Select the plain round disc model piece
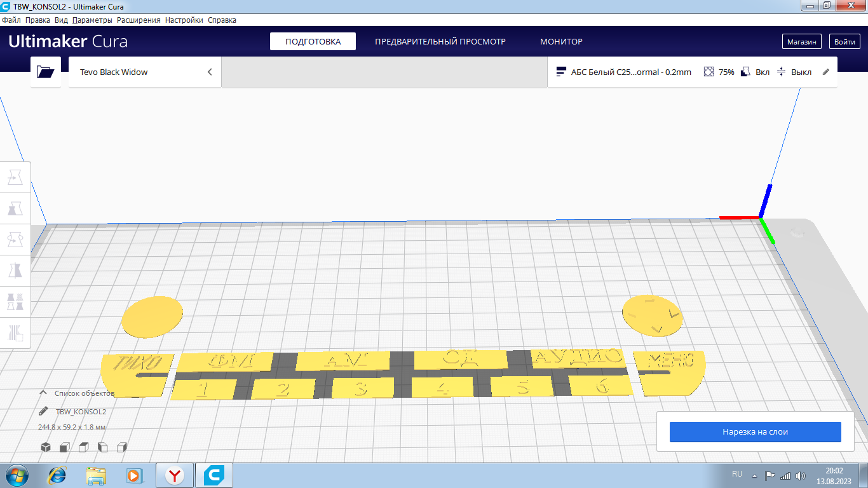This screenshot has width=868, height=488. pyautogui.click(x=151, y=316)
